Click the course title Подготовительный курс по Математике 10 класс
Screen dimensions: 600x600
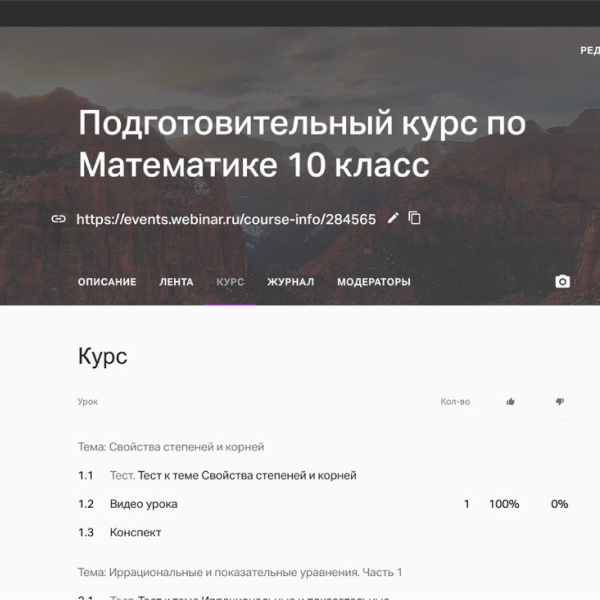[302, 143]
